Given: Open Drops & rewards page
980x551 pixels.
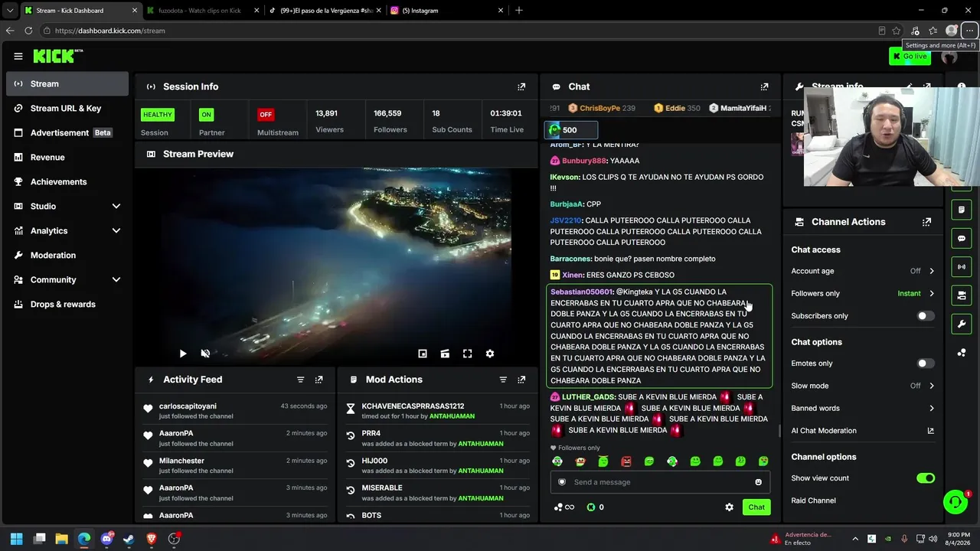Looking at the screenshot, I should pos(67,305).
